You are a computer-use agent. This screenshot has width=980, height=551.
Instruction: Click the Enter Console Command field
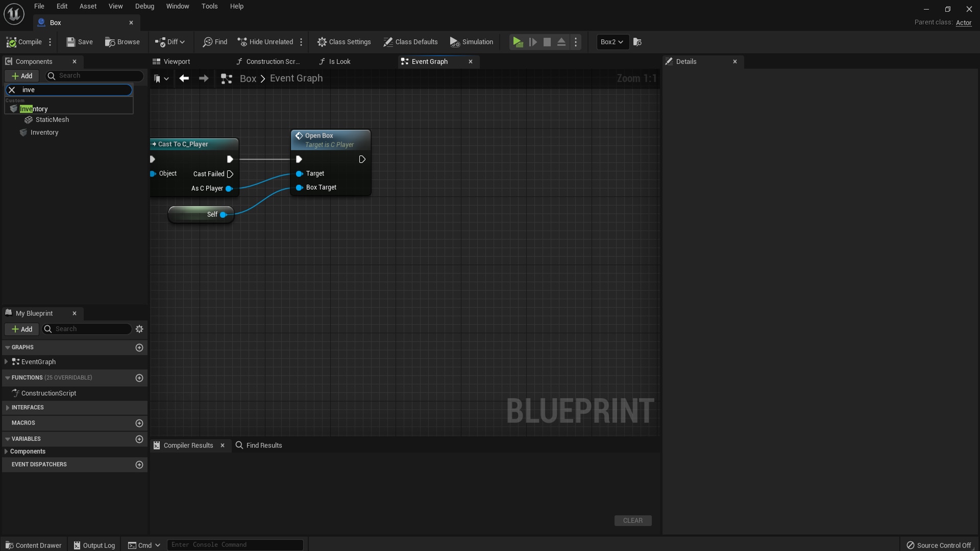(235, 544)
